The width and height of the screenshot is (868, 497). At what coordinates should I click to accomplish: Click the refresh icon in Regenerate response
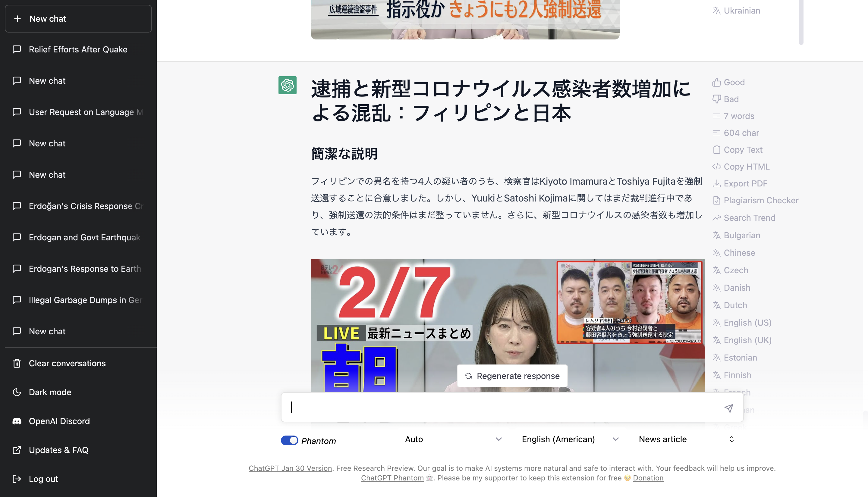pyautogui.click(x=468, y=376)
